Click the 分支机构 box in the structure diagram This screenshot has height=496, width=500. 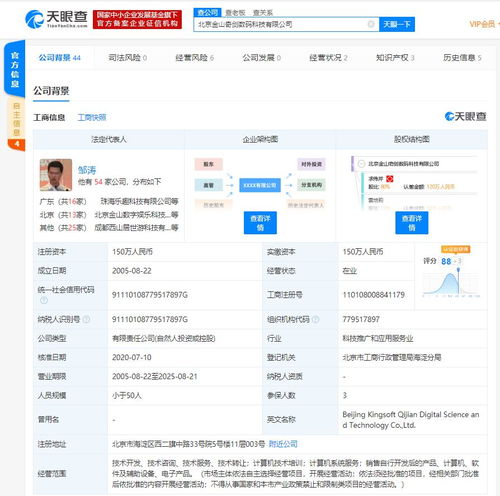(x=311, y=185)
